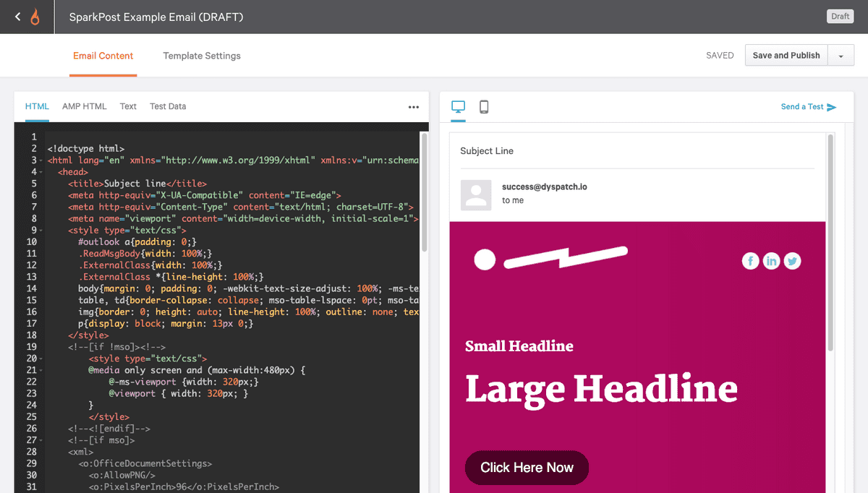Click the Click Here Now button in preview
Screen dimensions: 868x493
click(527, 468)
